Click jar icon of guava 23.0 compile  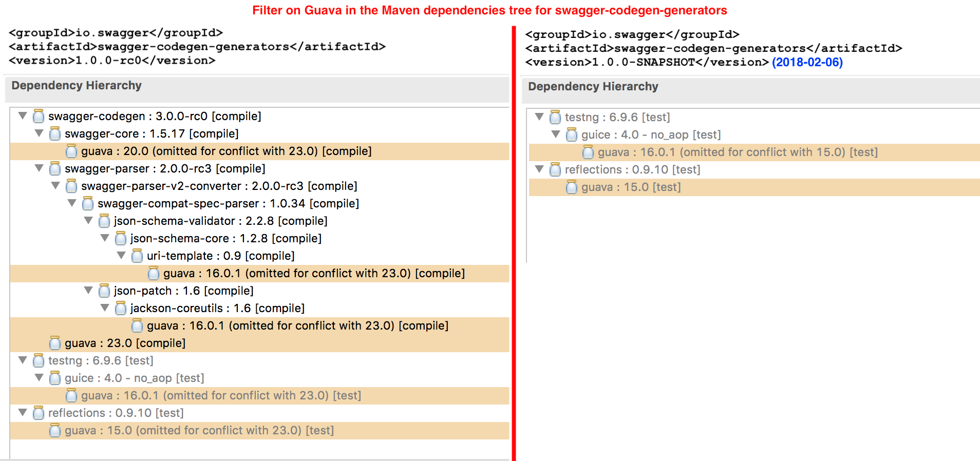click(x=55, y=343)
